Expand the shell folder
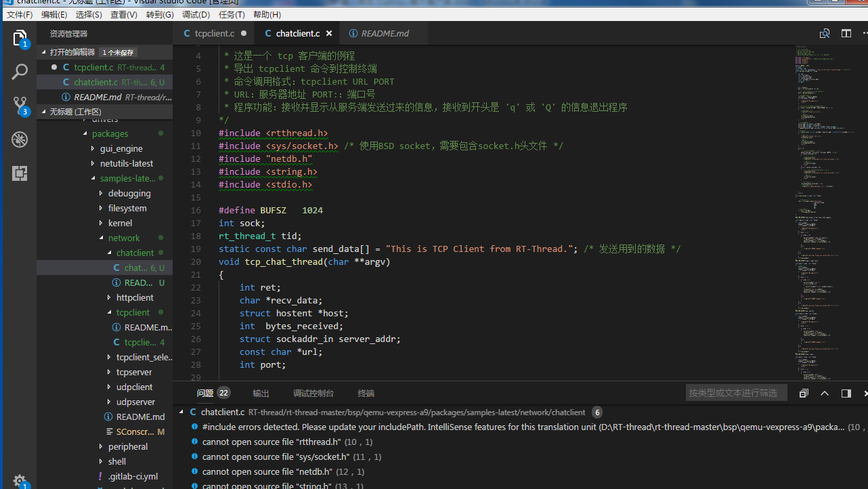The height and width of the screenshot is (489, 868). (102, 461)
